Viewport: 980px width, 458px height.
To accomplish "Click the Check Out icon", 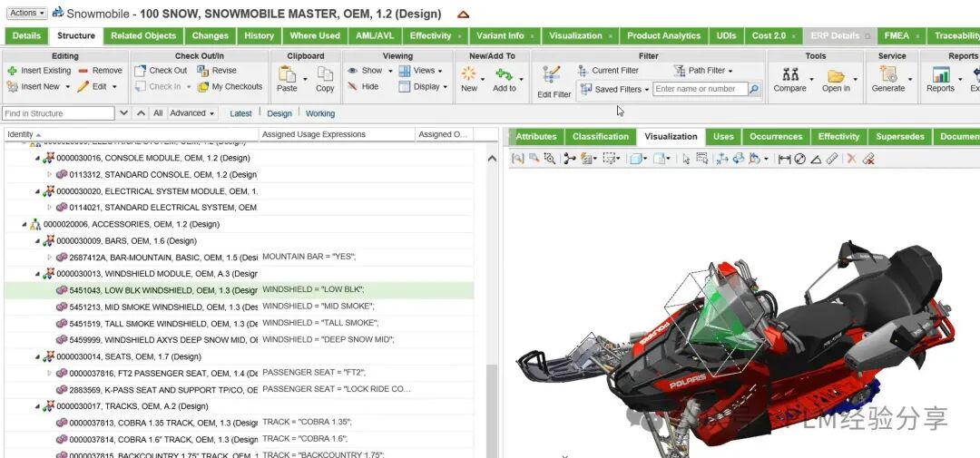I will click(141, 71).
